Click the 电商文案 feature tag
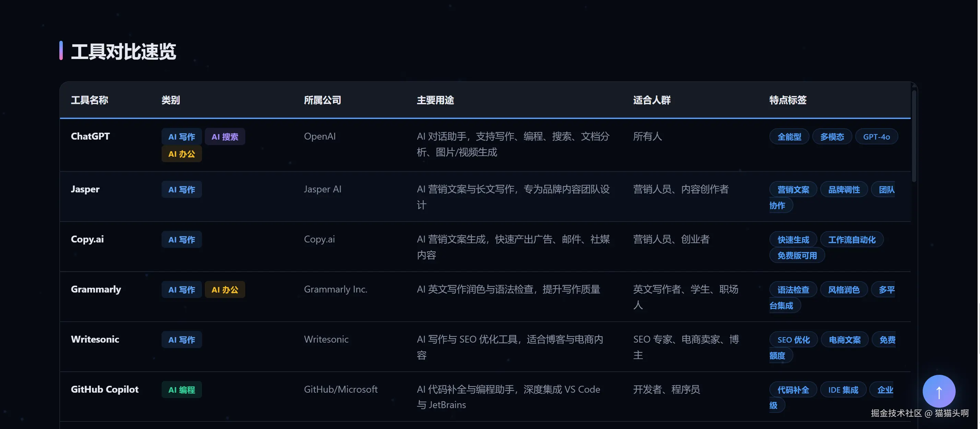This screenshot has height=429, width=980. (845, 340)
